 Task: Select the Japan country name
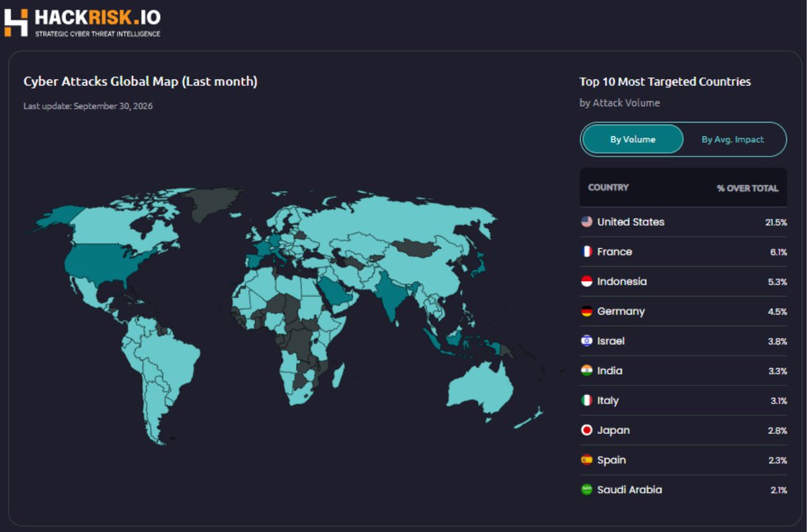coord(613,430)
